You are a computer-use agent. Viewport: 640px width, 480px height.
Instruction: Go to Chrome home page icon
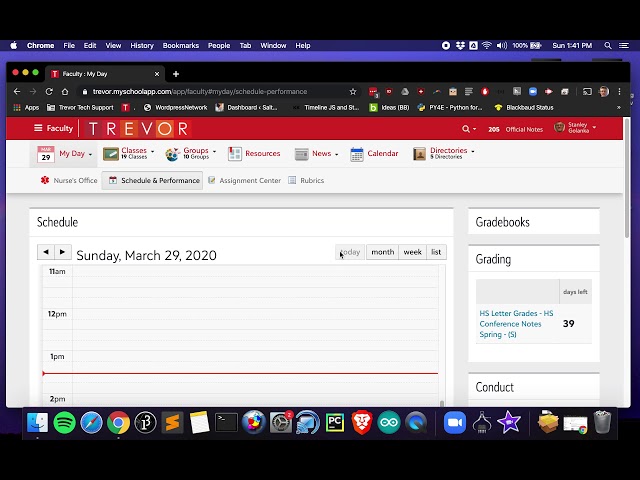[65, 91]
